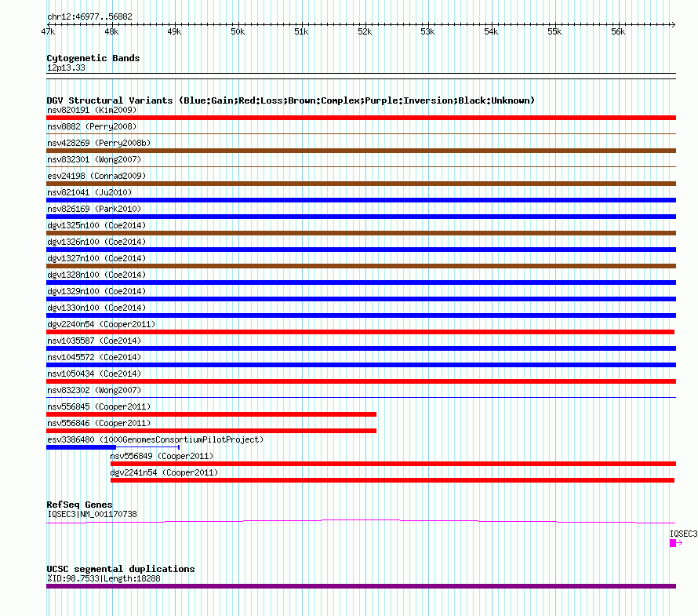This screenshot has width=698, height=616.
Task: Click the 52k ruler mark
Action: (x=365, y=31)
